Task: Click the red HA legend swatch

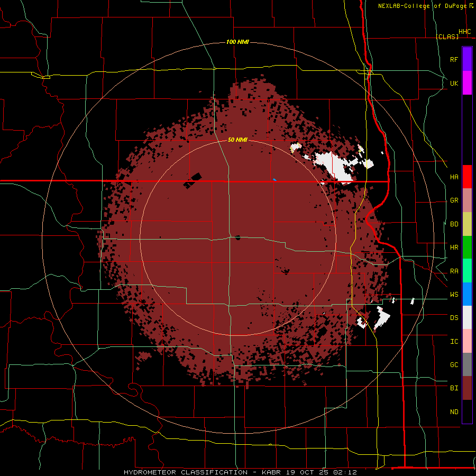Action: pyautogui.click(x=467, y=177)
